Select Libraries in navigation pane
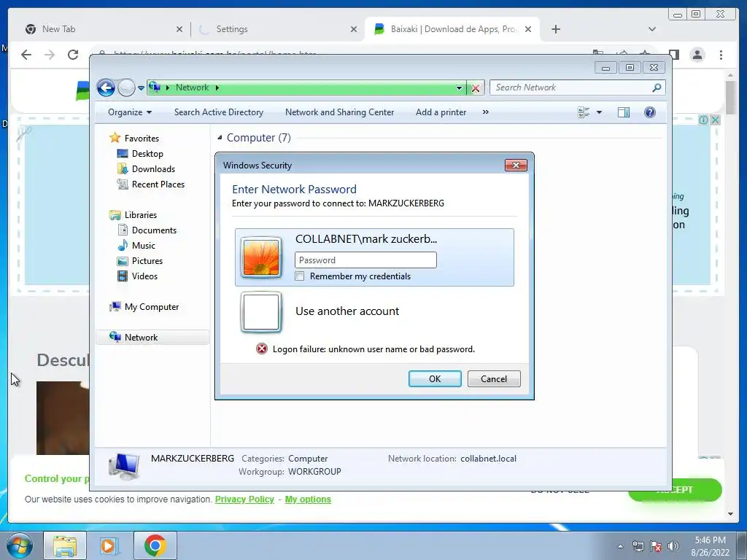 click(x=141, y=215)
